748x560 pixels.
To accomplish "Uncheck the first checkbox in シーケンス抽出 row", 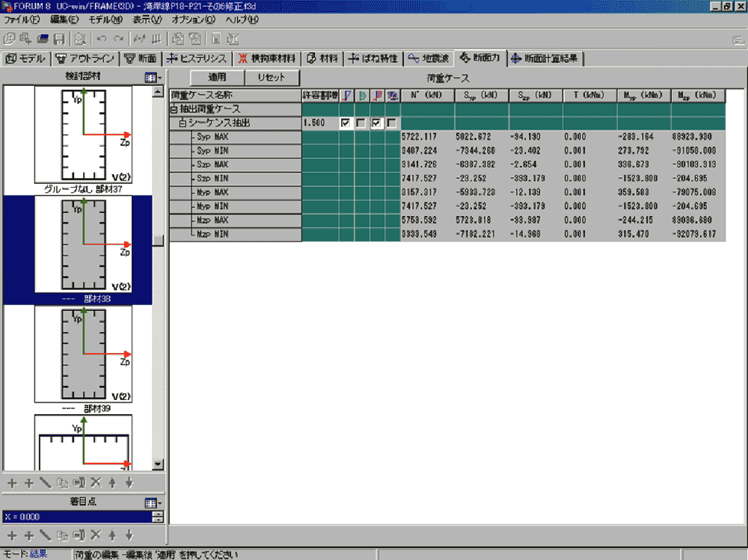I will point(346,123).
